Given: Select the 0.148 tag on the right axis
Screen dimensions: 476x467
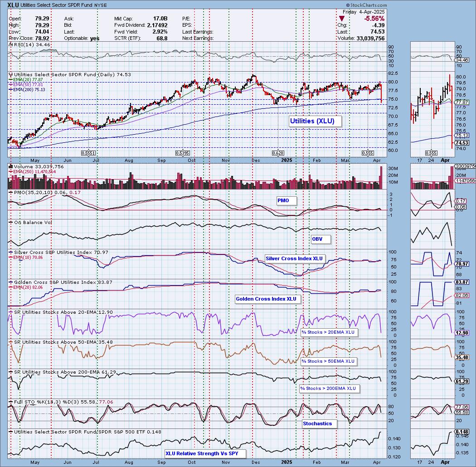Looking at the screenshot, I should [x=462, y=432].
